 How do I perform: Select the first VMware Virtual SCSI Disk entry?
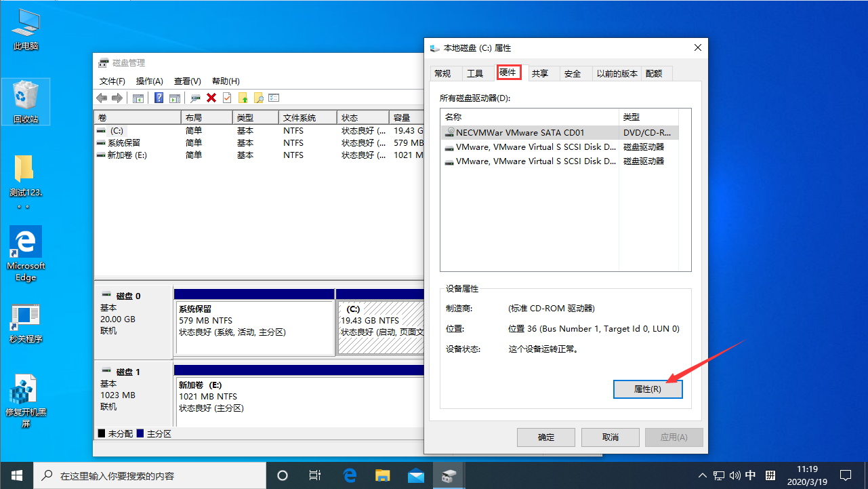tap(529, 146)
